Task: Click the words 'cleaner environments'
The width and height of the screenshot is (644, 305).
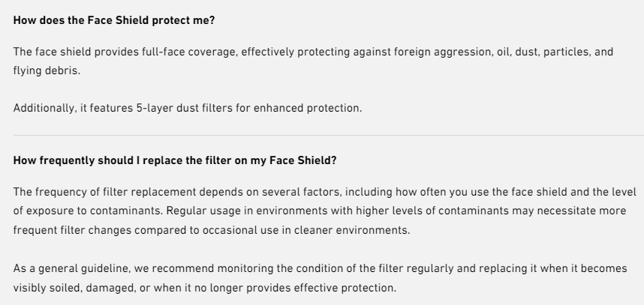Action: [351, 230]
